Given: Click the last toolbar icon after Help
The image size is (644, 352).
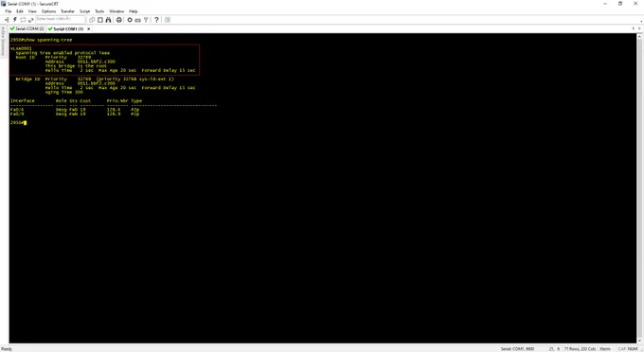Looking at the screenshot, I should [x=168, y=20].
